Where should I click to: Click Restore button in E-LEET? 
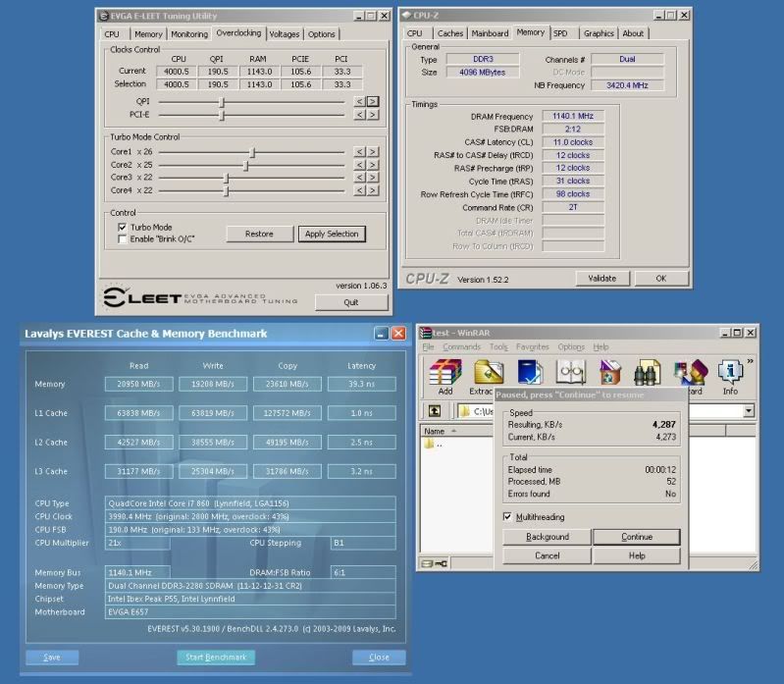[x=259, y=234]
